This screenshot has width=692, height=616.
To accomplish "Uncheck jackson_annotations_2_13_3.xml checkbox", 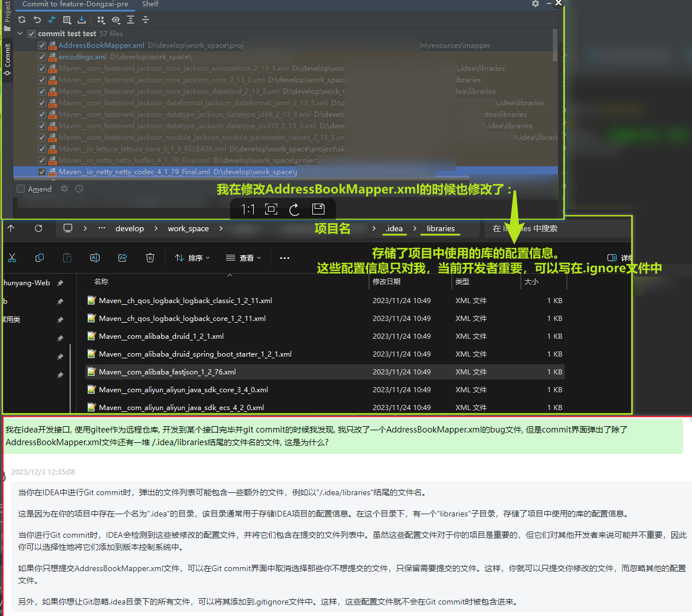I will (x=42, y=68).
